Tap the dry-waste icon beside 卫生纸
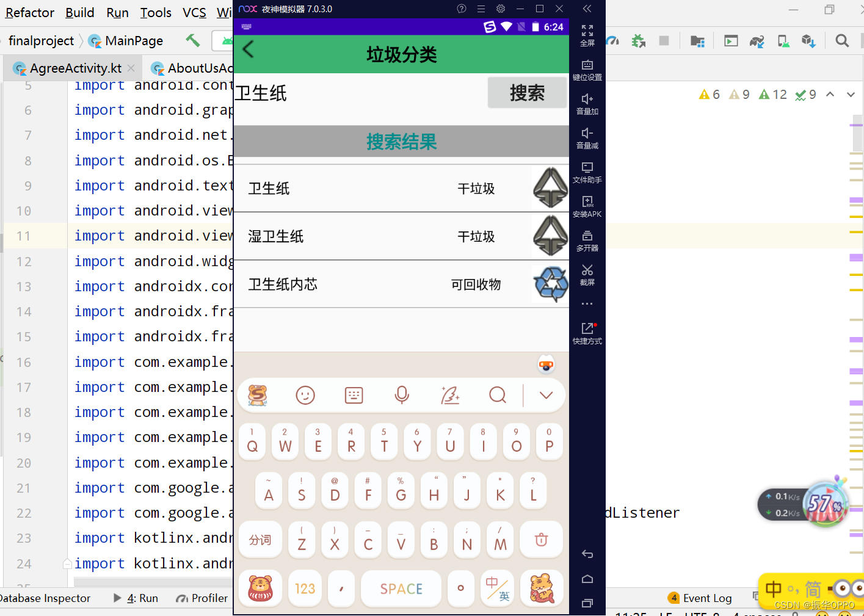The height and width of the screenshot is (616, 864). click(x=550, y=188)
